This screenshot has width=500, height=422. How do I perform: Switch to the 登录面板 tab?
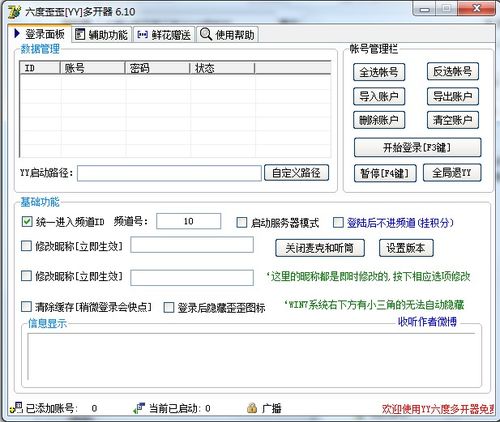pyautogui.click(x=39, y=34)
